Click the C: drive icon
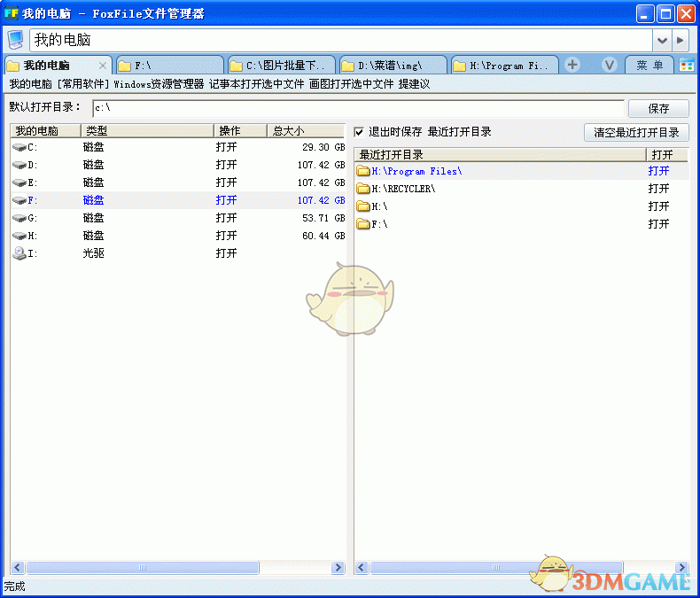Screen dimensions: 700x598 (19, 147)
